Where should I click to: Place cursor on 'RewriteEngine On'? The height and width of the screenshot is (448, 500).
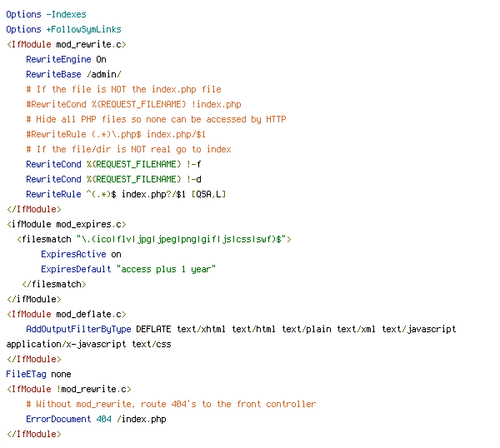pos(66,60)
